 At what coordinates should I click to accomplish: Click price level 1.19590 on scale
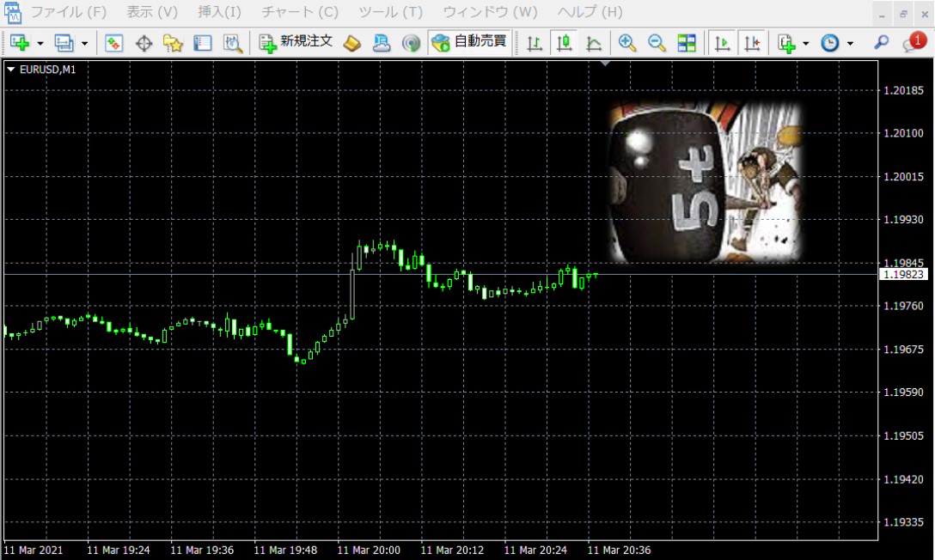tap(903, 393)
